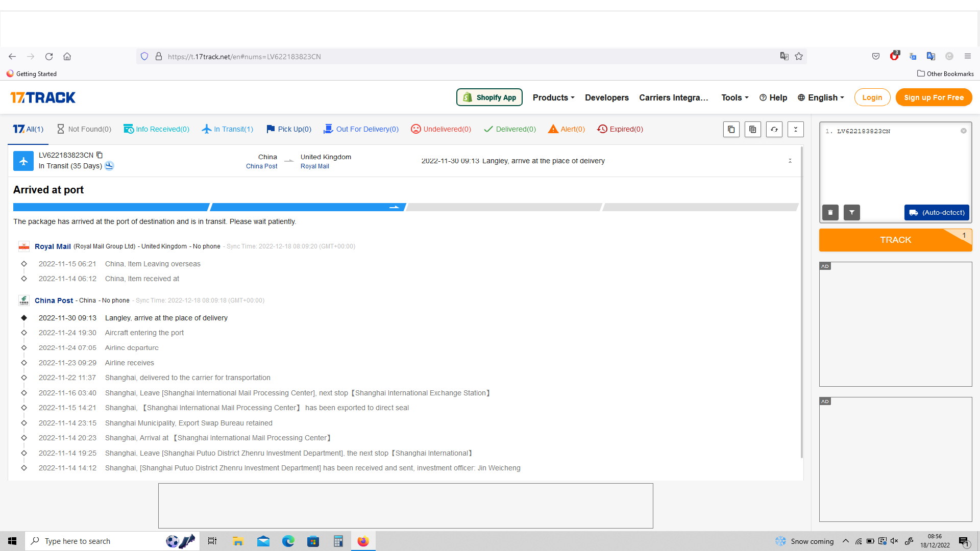Open Carriers Integration menu item
The height and width of the screenshot is (551, 980).
click(674, 97)
